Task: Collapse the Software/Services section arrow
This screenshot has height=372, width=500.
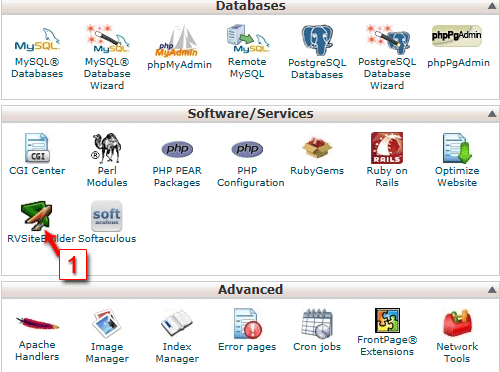Action: tap(492, 114)
